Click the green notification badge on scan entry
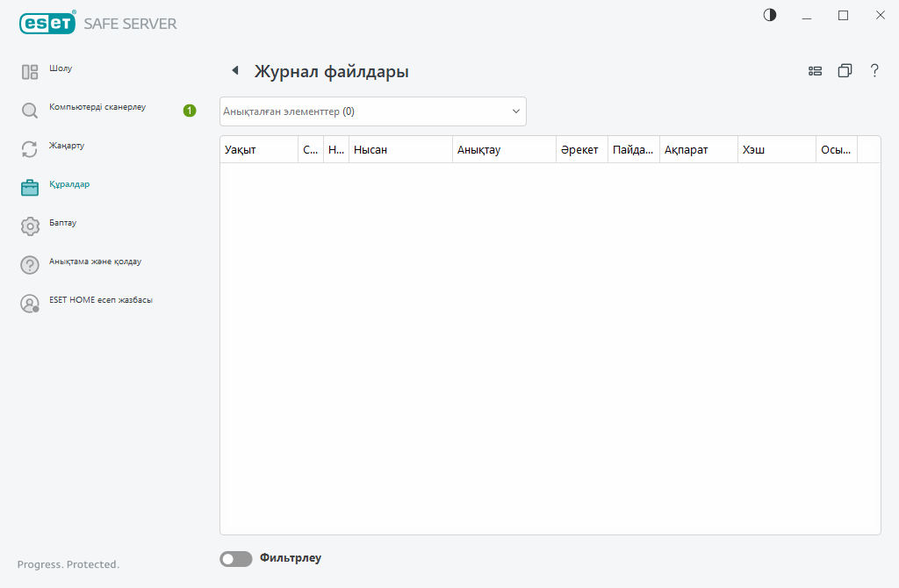Screen dimensions: 899x588 [x=190, y=111]
